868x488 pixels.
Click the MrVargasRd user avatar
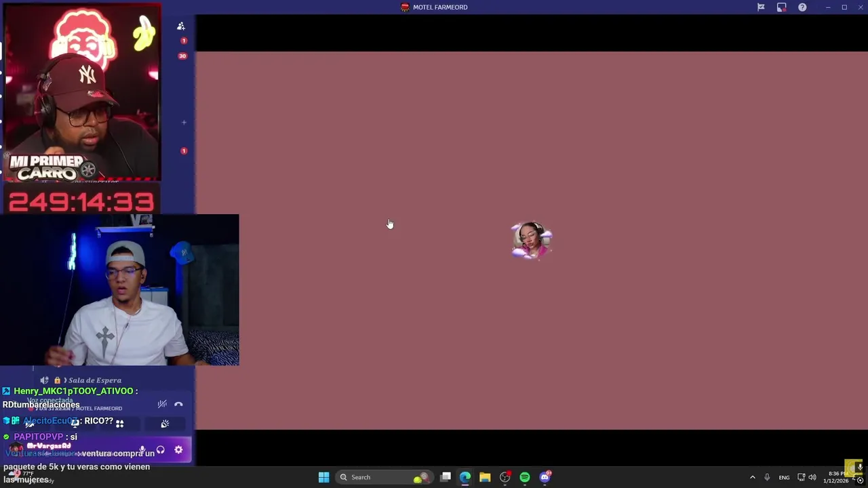click(x=16, y=449)
